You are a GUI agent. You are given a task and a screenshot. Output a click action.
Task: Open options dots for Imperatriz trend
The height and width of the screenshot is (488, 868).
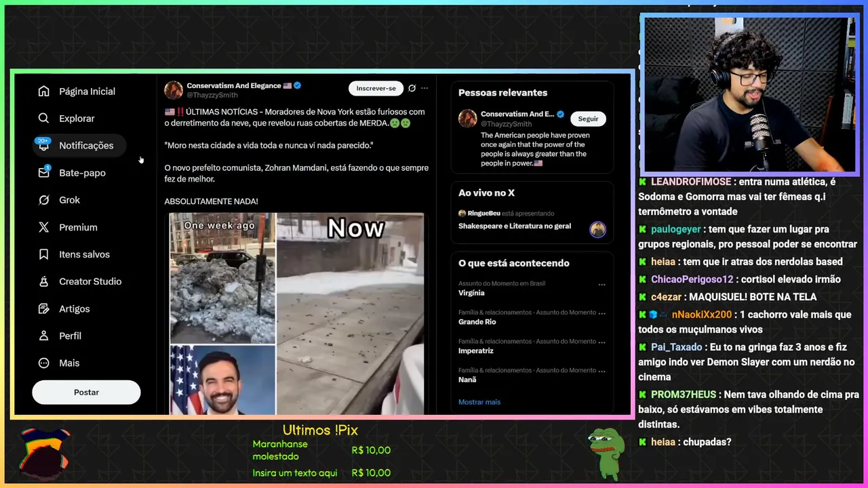[601, 342]
